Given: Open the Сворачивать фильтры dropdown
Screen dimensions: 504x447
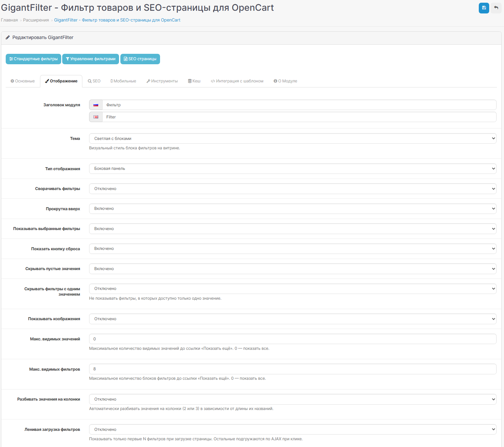Looking at the screenshot, I should [x=293, y=189].
